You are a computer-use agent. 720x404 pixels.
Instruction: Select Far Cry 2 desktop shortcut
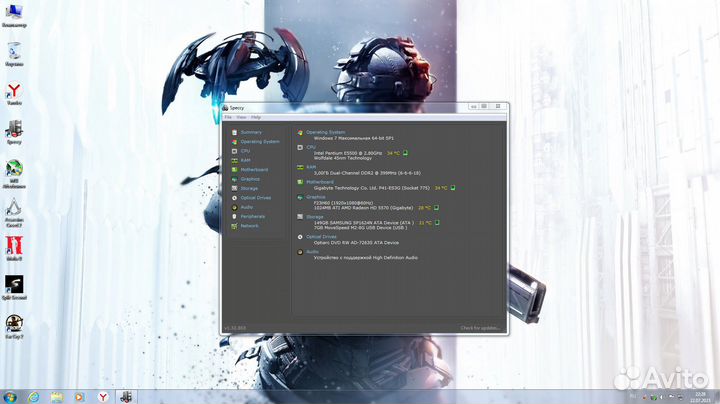14,326
